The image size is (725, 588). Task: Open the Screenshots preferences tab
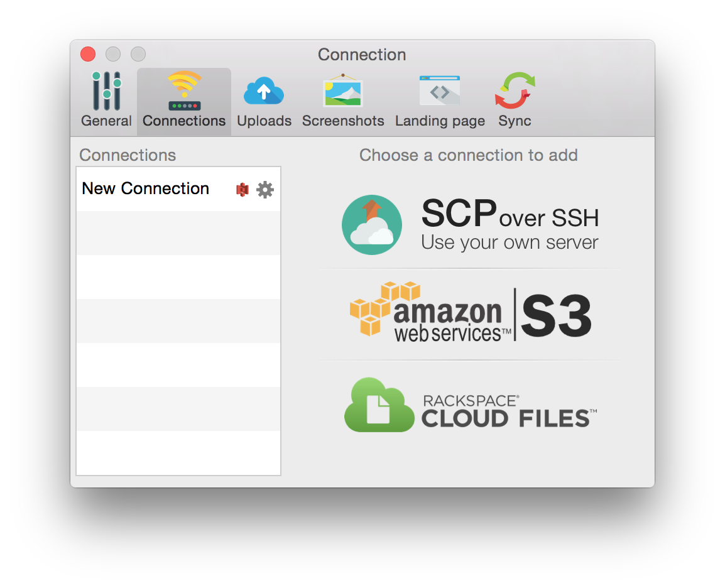click(343, 99)
